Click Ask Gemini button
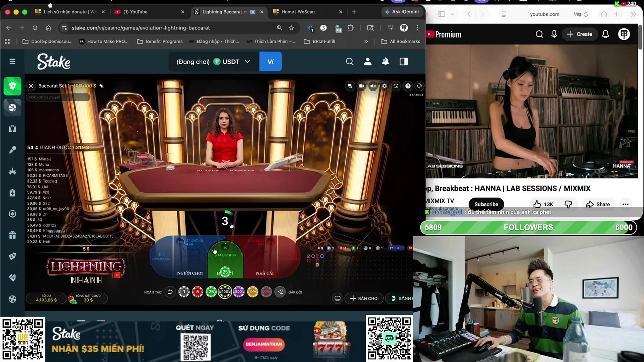 pos(401,11)
